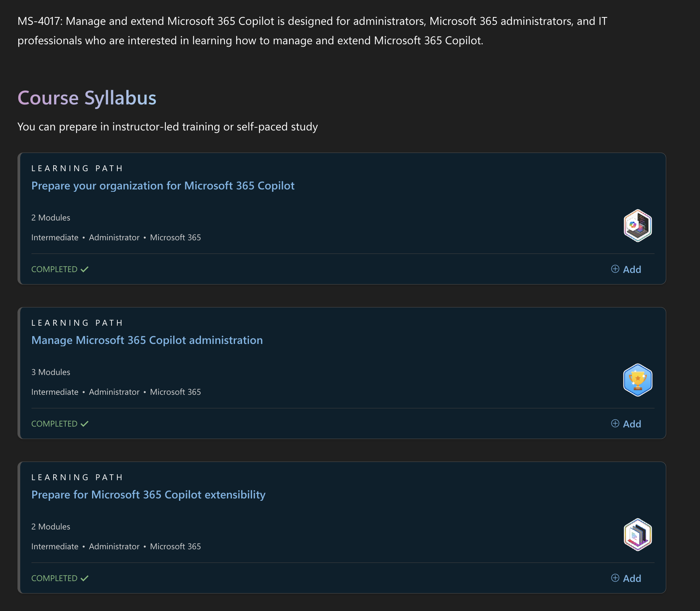This screenshot has height=611, width=700.
Task: Click instructor-led training or self-paced study line
Action: [x=168, y=127]
